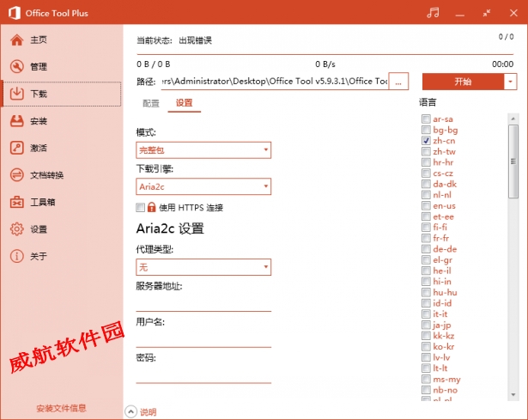Click the nb-no language label
Screen dimensions: 528x420
tap(446, 390)
